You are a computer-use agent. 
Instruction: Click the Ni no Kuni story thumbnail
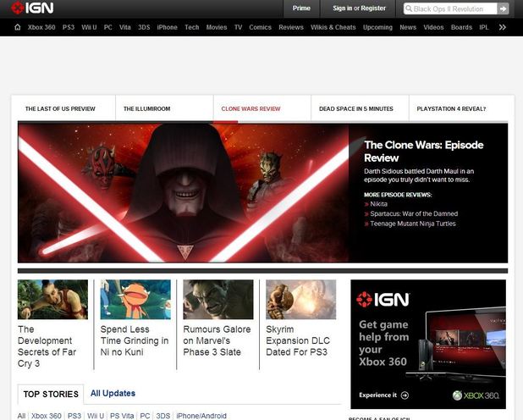pyautogui.click(x=135, y=300)
